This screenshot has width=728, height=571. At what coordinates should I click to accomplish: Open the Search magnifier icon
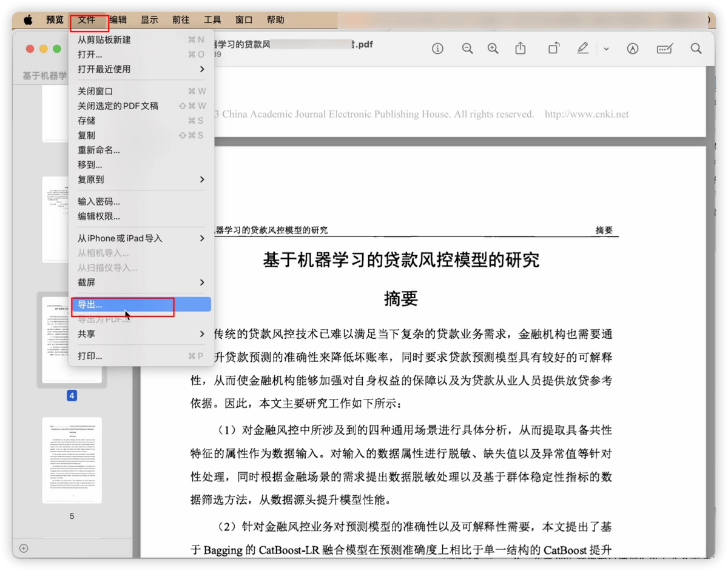click(x=696, y=48)
